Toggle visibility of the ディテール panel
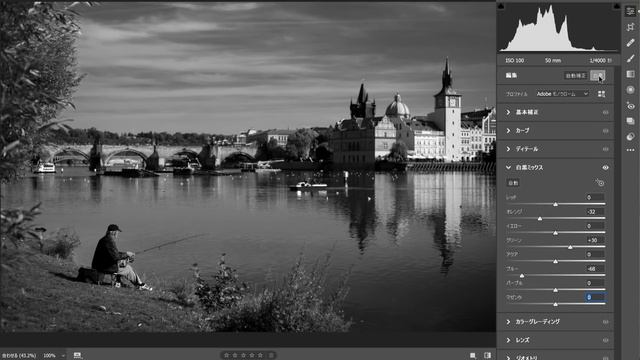Screen dimensions: 640x360 click(606, 149)
